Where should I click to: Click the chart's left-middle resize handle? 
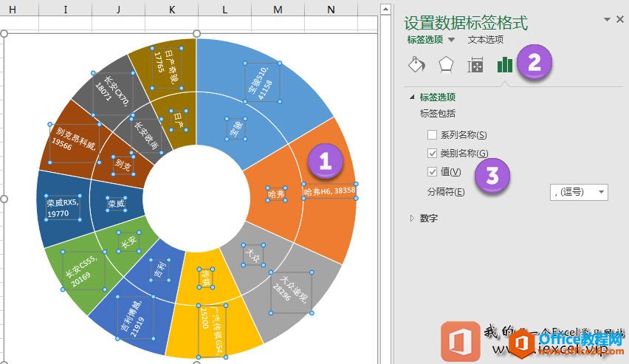(x=4, y=199)
